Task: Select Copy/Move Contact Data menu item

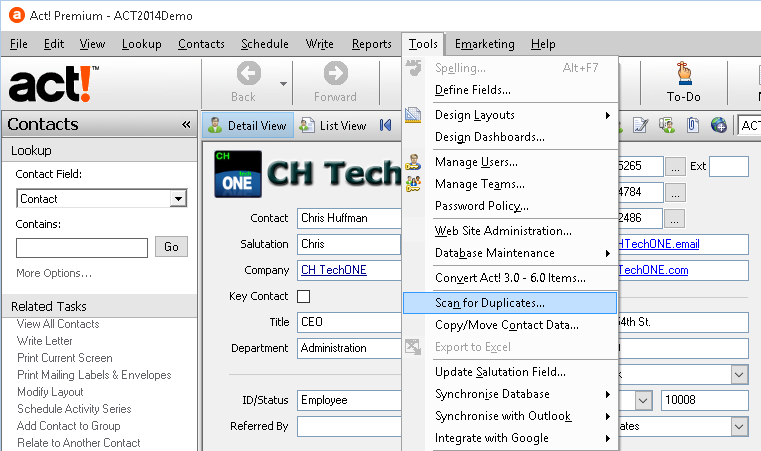Action: point(510,325)
